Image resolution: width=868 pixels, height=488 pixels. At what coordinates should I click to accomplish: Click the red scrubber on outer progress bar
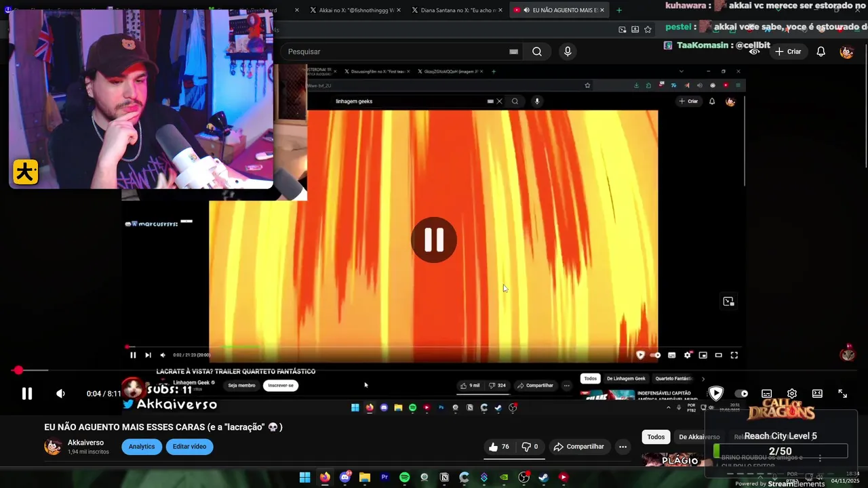(18, 370)
